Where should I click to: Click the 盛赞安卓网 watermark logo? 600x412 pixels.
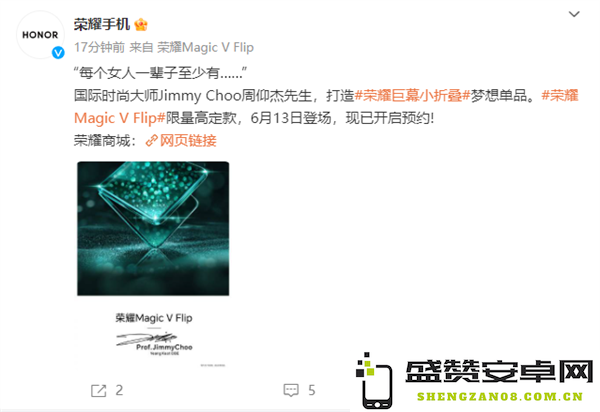(499, 371)
